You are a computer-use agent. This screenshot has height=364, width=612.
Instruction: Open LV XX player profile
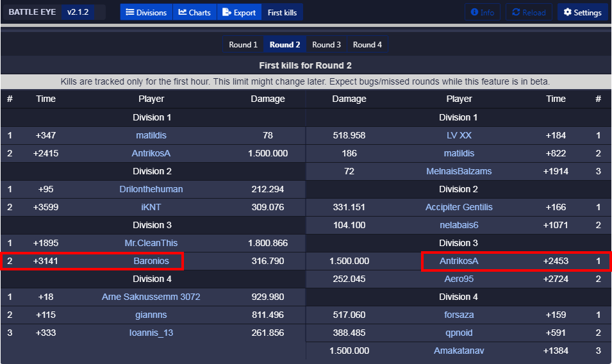459,135
